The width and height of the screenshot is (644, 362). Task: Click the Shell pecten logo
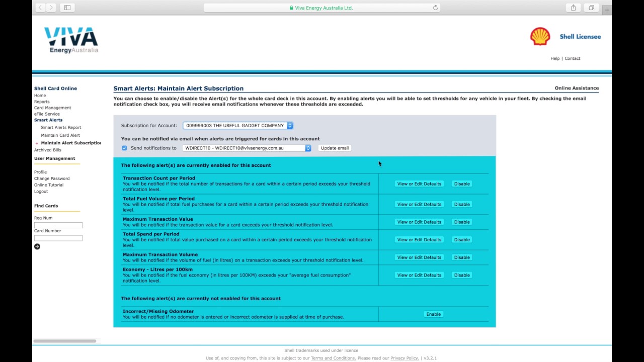click(x=540, y=37)
